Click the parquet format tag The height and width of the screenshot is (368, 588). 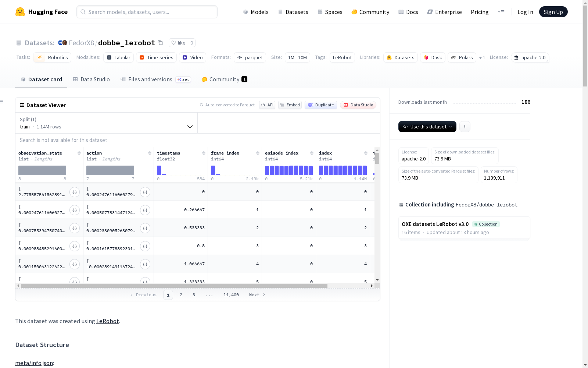[250, 57]
